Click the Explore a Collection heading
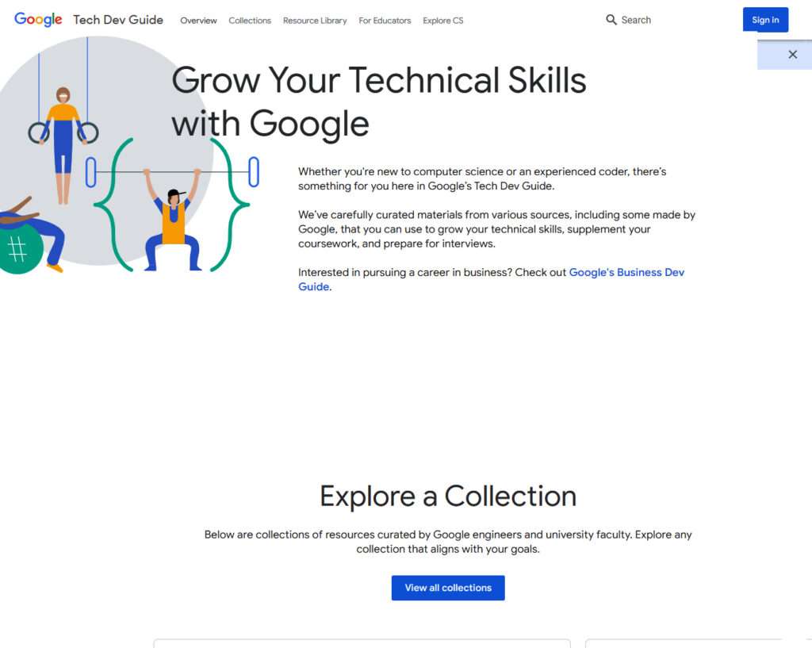 click(447, 497)
